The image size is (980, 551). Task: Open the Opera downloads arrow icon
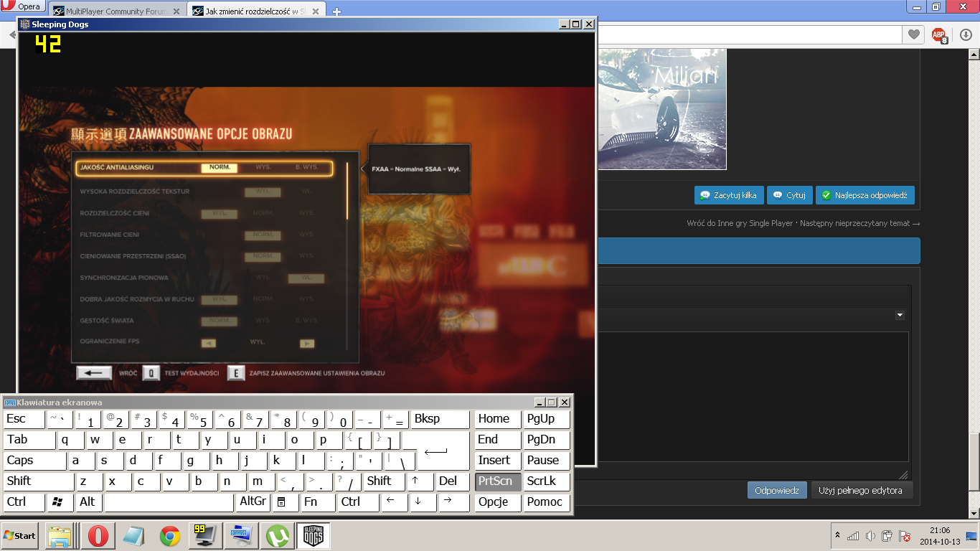point(966,34)
